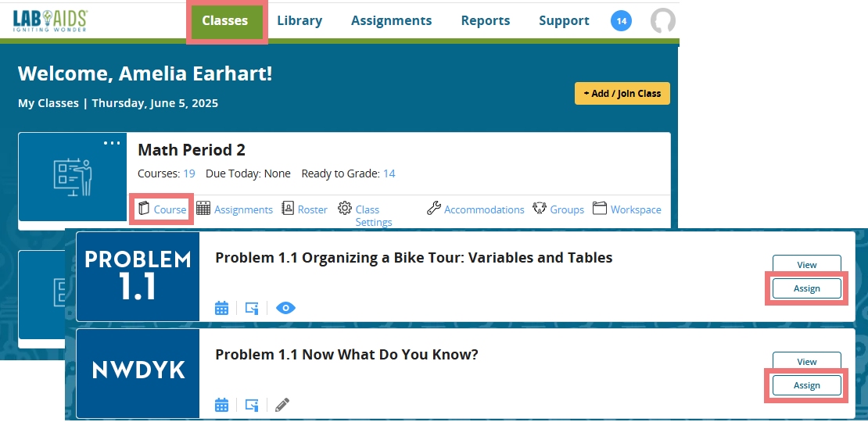Switch to the Library tab

tap(299, 21)
